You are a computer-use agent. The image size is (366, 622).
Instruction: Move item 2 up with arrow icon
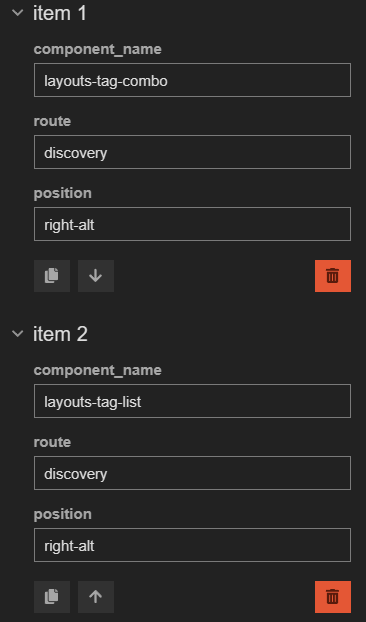point(96,597)
